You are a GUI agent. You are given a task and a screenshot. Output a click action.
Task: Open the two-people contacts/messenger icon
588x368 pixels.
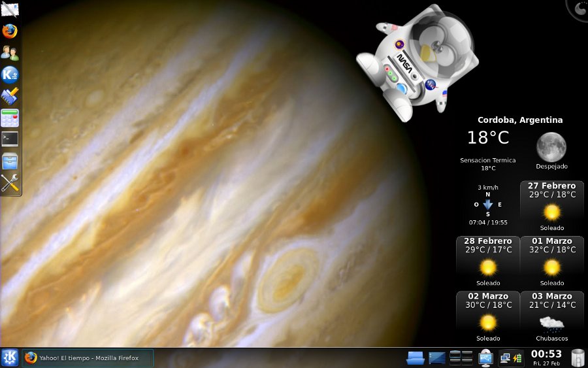[10, 53]
